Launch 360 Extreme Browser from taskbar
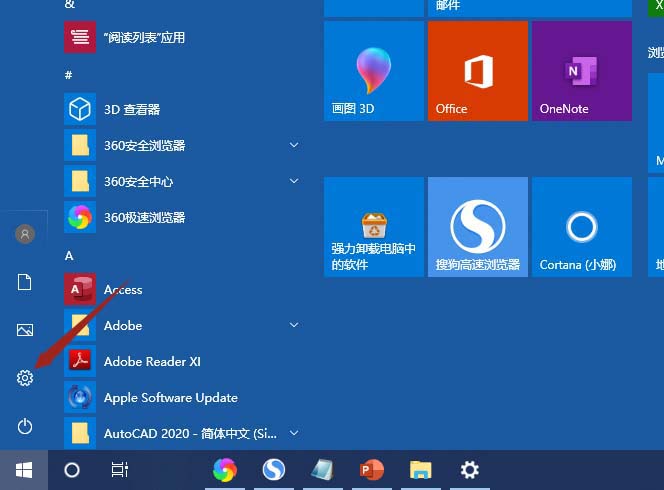This screenshot has height=490, width=664. pos(225,470)
